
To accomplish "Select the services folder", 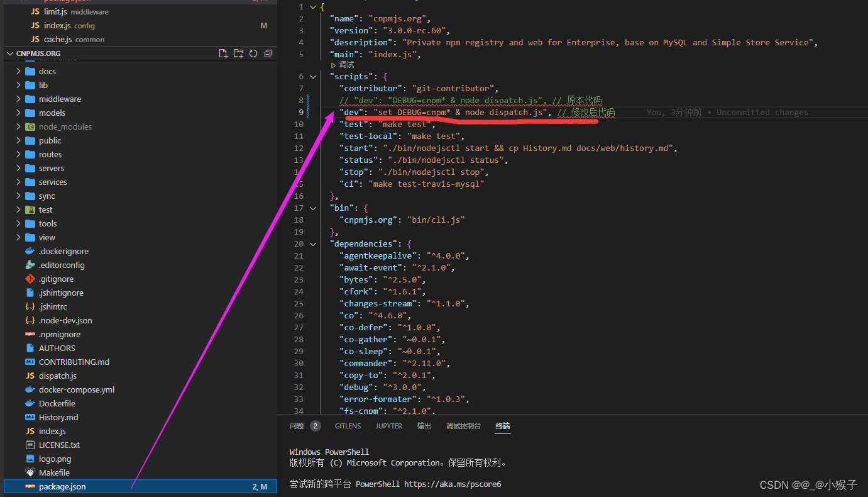I will [140, 182].
